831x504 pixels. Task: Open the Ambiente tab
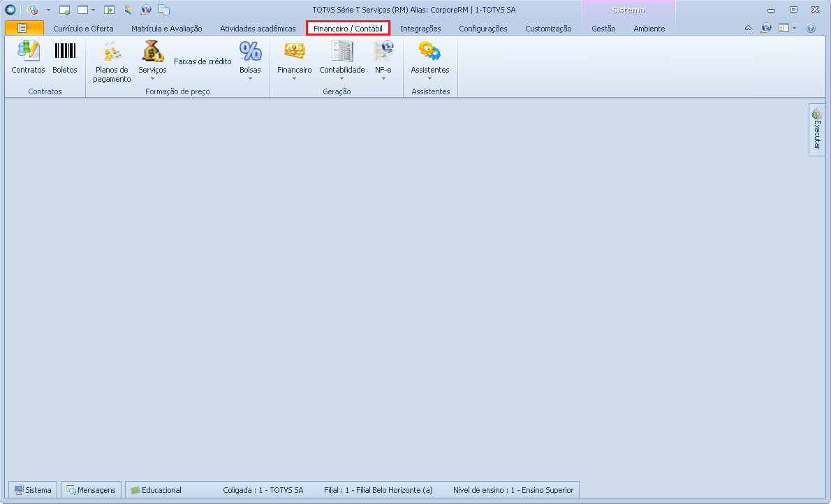(649, 29)
